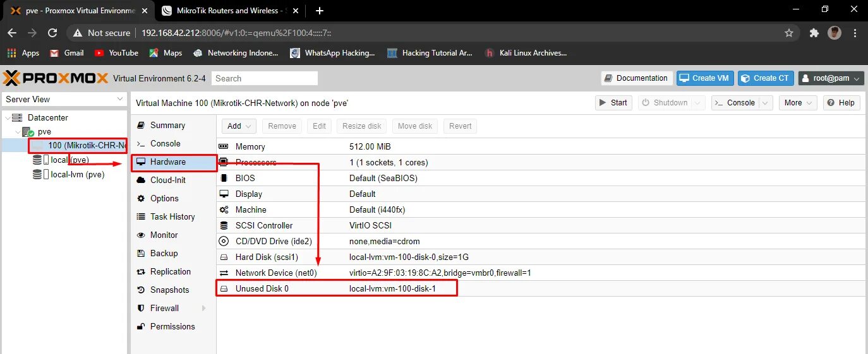Select the Datacenter tree item
The height and width of the screenshot is (354, 868).
pos(47,118)
